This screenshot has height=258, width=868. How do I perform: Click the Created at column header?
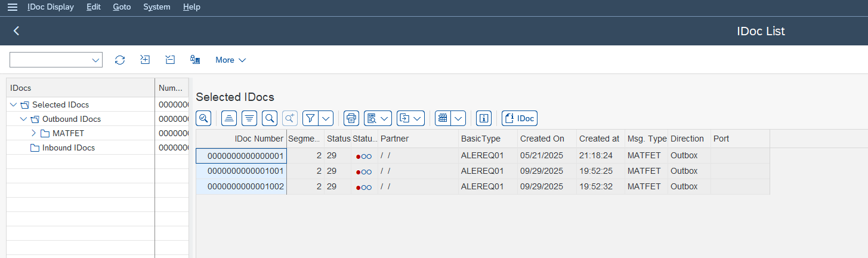click(x=601, y=139)
